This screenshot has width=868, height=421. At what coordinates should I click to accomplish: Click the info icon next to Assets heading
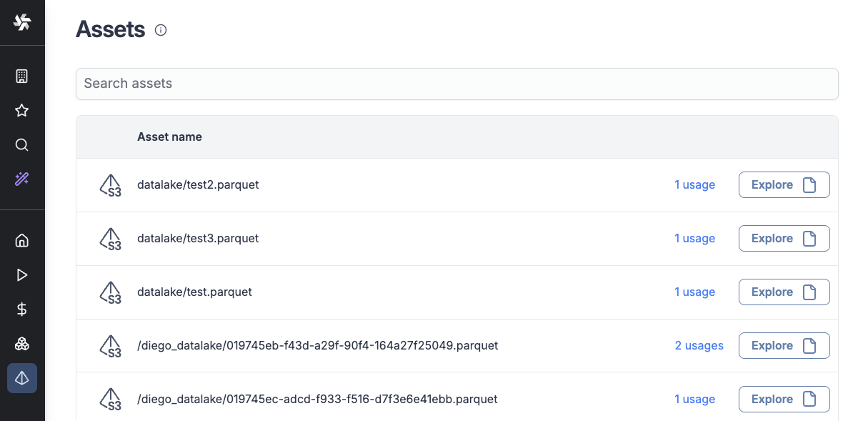point(160,30)
